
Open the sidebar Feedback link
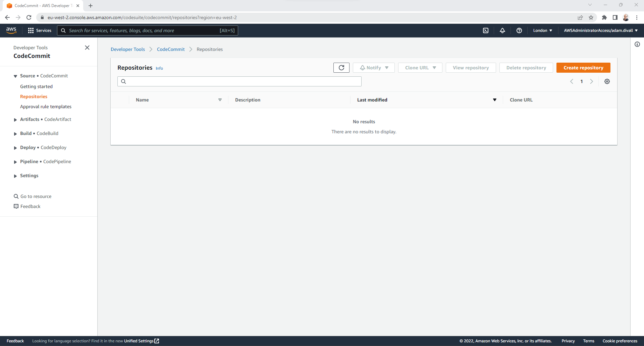[x=27, y=206]
